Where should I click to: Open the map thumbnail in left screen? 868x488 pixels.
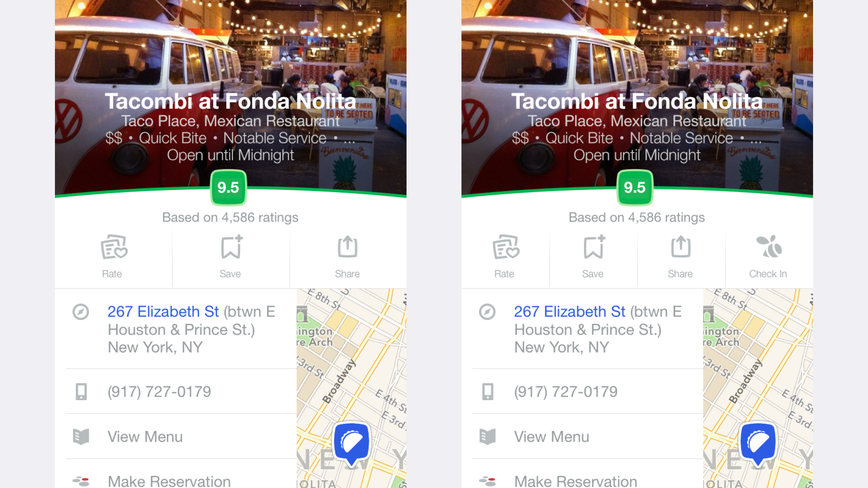[x=352, y=388]
